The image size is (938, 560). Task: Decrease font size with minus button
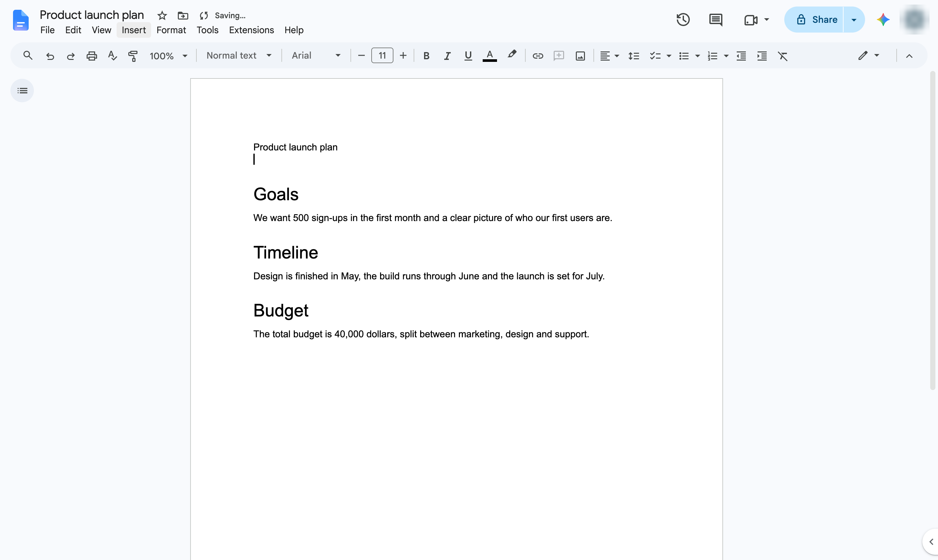(361, 56)
